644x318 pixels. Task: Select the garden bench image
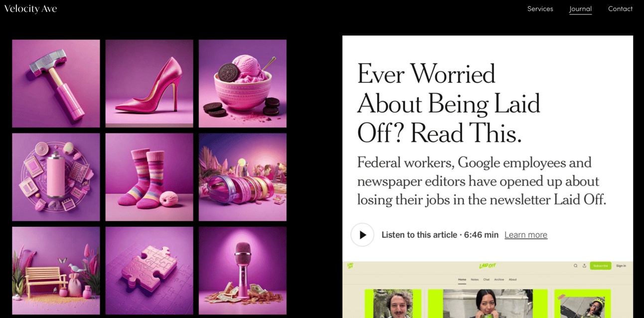[56, 271]
